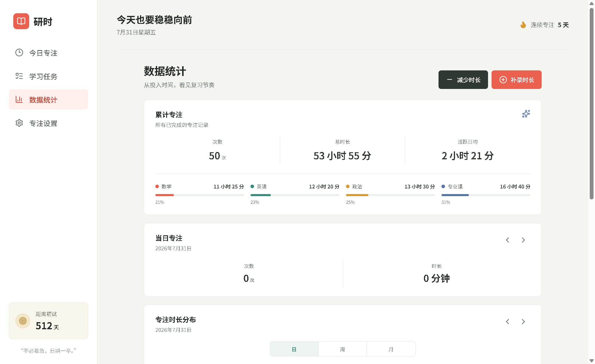Image resolution: width=595 pixels, height=364 pixels.
Task: Click the 英语 green progress bar
Action: (x=261, y=195)
